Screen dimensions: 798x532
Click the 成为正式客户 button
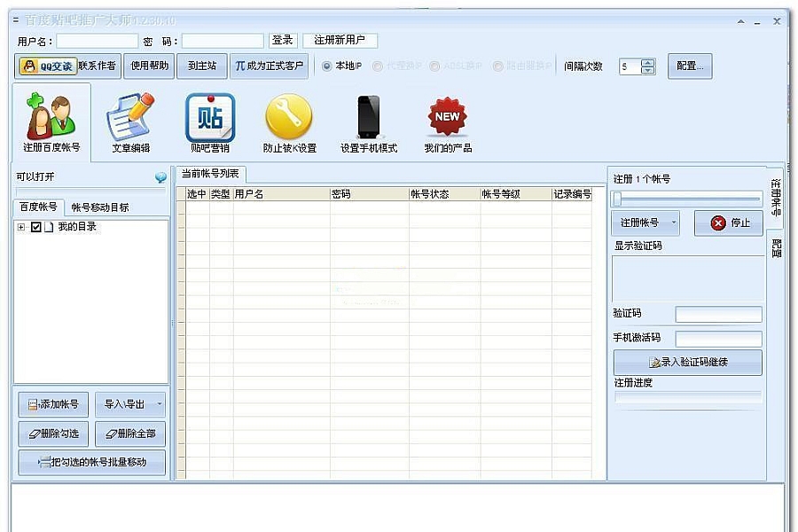[x=269, y=66]
